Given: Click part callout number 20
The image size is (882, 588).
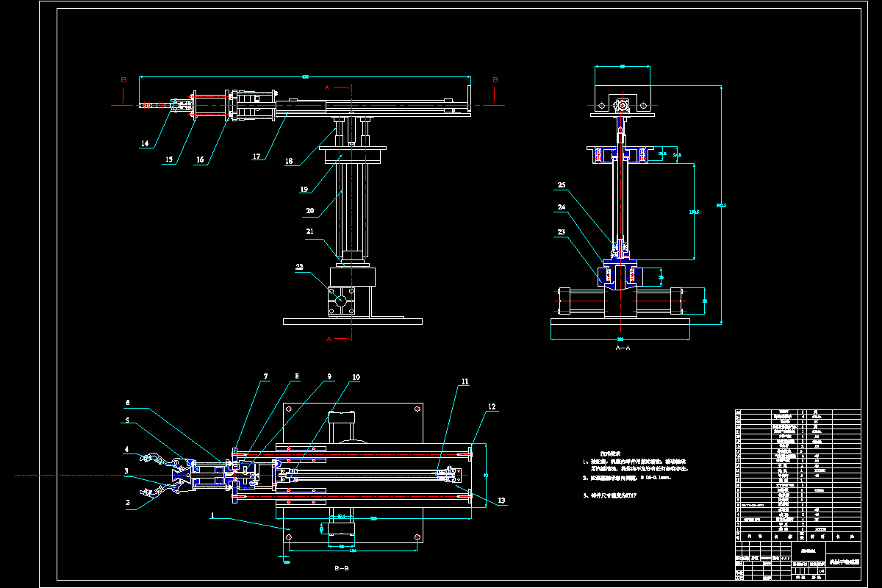Looking at the screenshot, I should pyautogui.click(x=310, y=211).
